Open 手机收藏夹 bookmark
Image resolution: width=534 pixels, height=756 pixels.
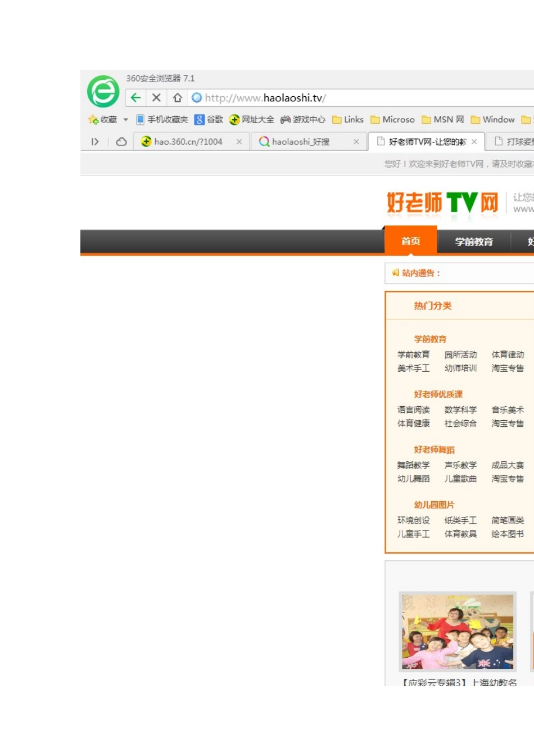point(162,120)
